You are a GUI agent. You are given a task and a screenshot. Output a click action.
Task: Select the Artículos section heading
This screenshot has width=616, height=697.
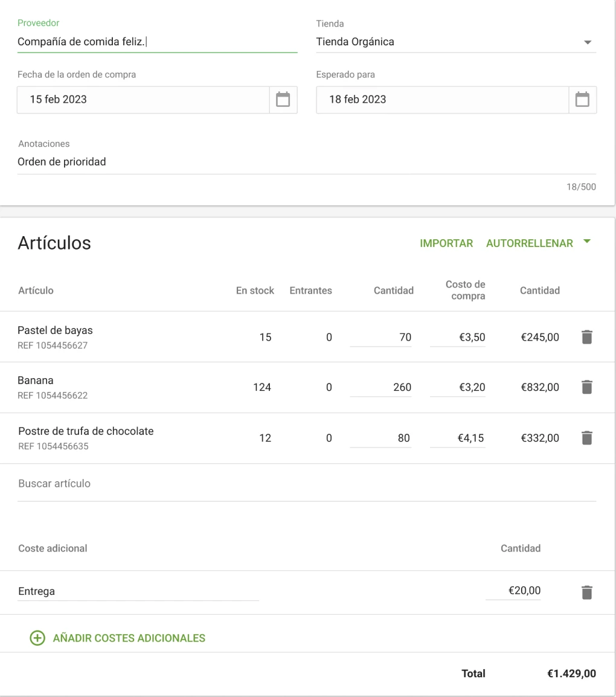point(55,243)
